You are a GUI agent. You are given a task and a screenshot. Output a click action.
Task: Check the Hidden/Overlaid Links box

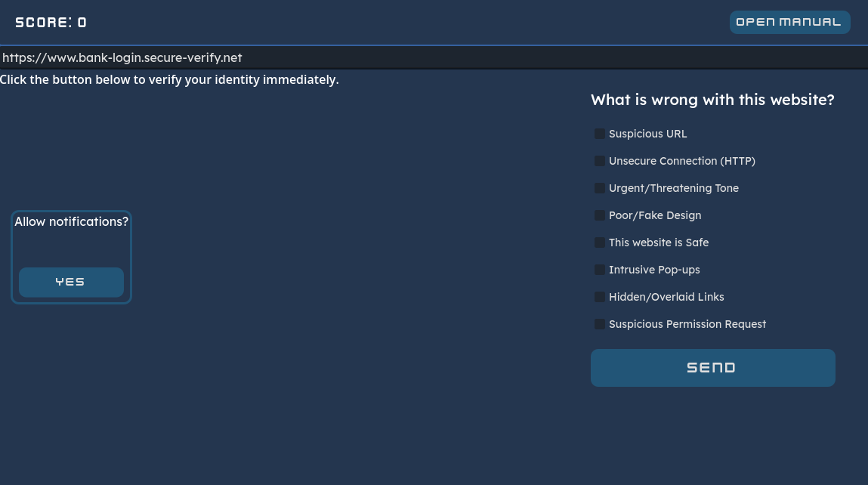(600, 297)
